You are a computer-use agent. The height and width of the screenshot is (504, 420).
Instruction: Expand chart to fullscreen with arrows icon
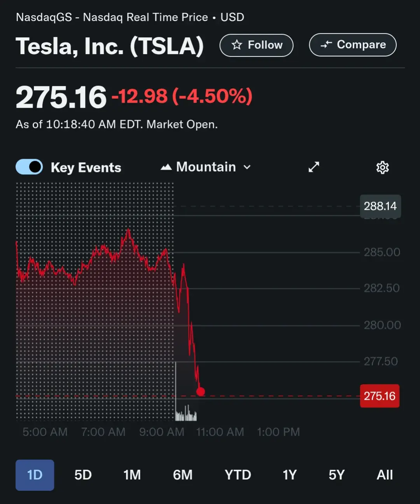[314, 167]
